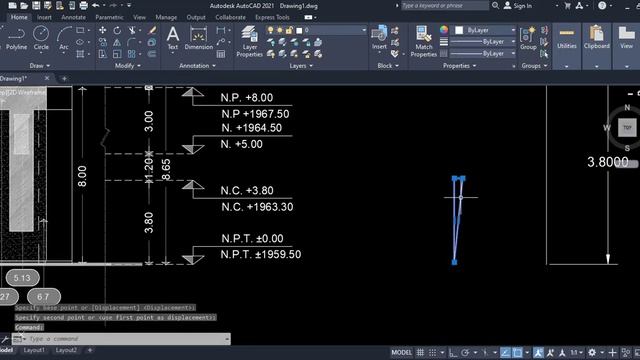This screenshot has width=640, height=360.
Task: Open Layer Properties manager
Action: click(x=249, y=41)
